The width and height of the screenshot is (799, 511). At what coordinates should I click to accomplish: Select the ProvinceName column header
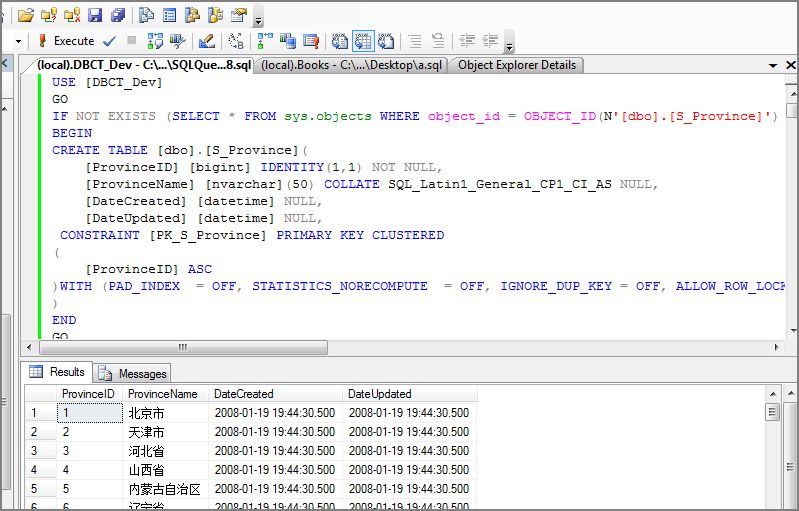point(163,394)
